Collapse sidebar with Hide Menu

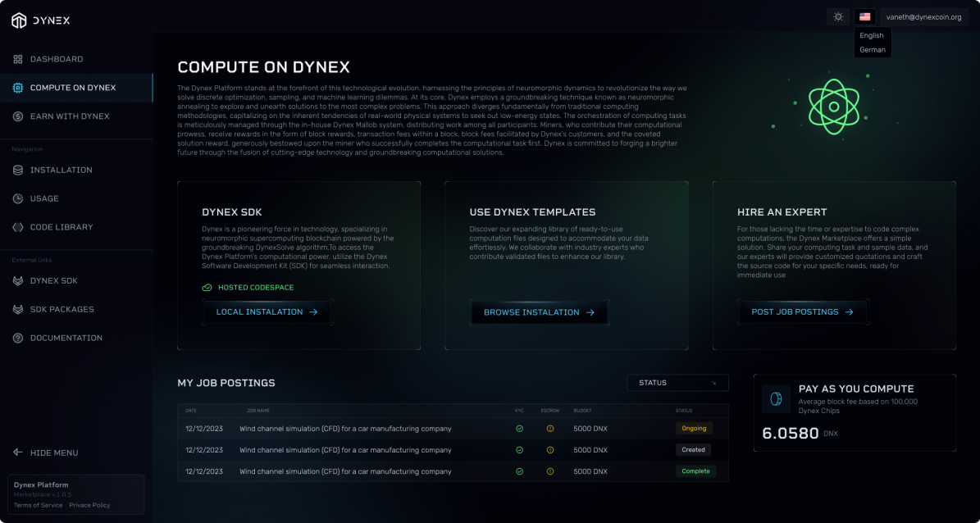click(46, 453)
